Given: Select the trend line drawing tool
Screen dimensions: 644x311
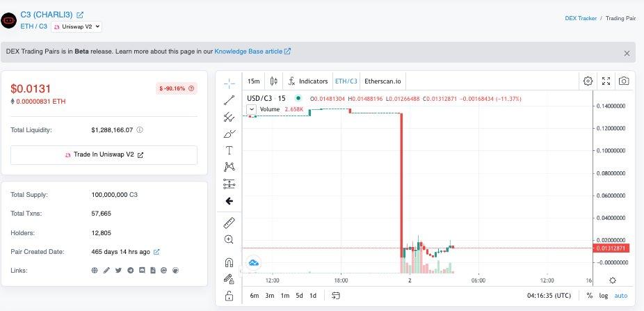Looking at the screenshot, I should [x=229, y=99].
